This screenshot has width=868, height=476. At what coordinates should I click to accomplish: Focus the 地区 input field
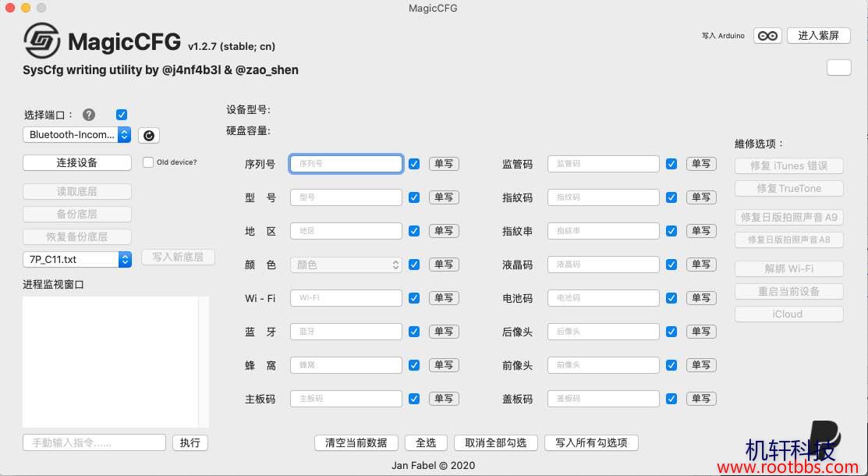tap(346, 231)
